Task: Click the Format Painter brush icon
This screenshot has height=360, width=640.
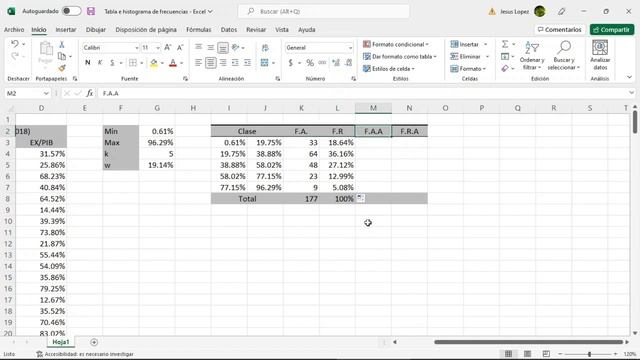Action: pos(62,67)
